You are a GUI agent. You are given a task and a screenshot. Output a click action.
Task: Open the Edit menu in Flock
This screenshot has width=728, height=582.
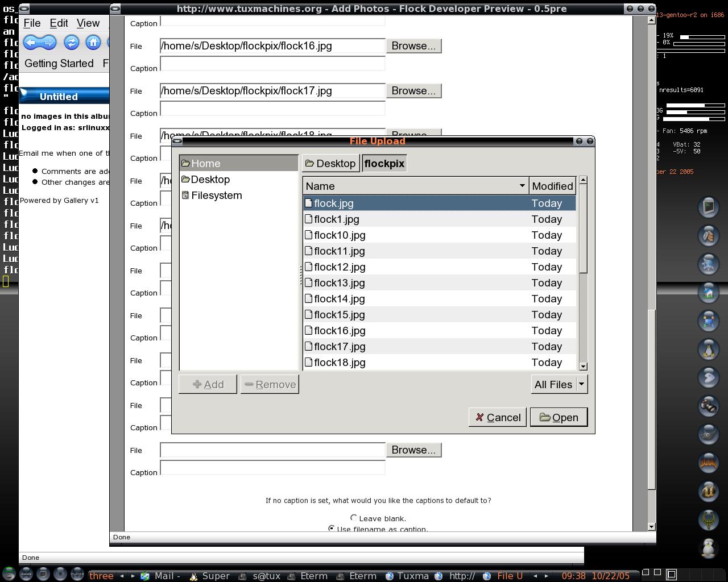click(x=59, y=23)
